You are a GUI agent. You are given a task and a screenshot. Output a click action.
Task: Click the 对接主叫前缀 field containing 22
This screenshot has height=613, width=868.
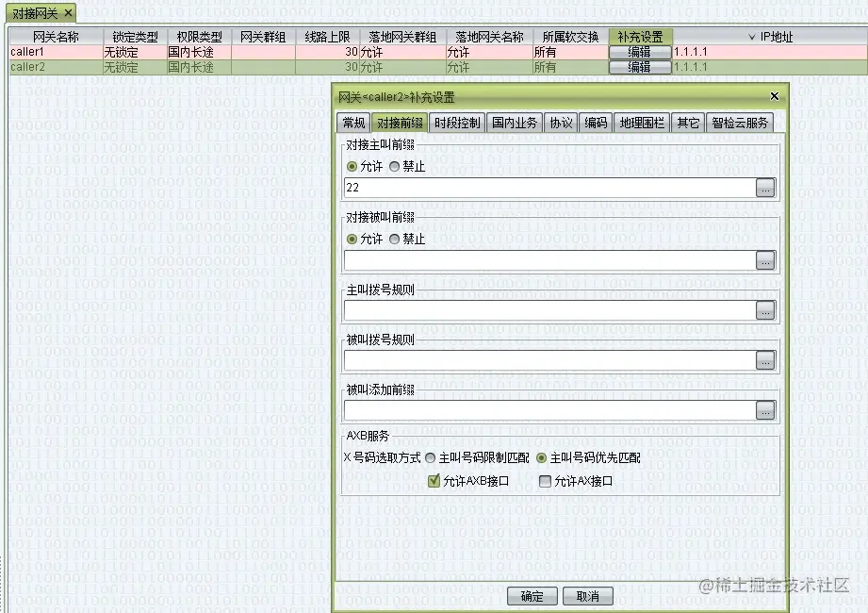click(549, 188)
